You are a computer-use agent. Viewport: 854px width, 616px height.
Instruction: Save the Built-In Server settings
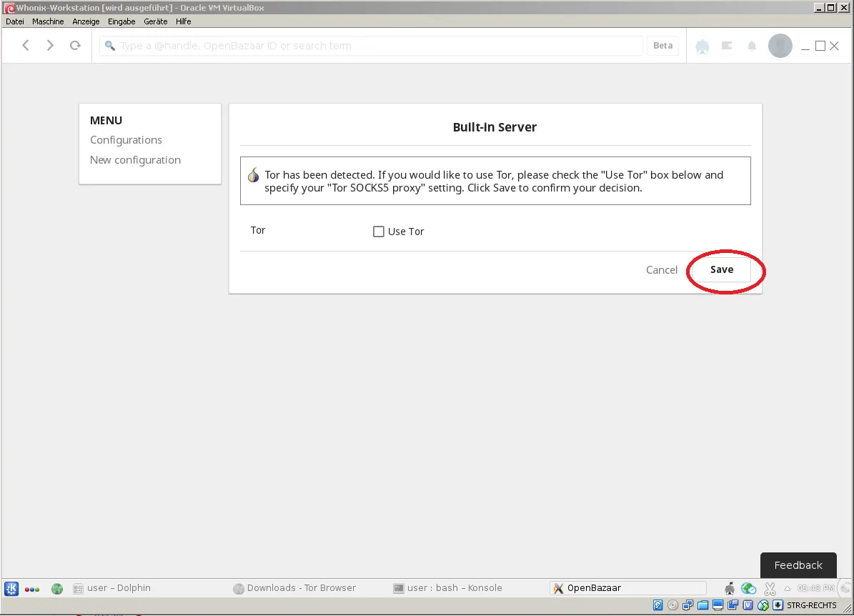pos(722,269)
